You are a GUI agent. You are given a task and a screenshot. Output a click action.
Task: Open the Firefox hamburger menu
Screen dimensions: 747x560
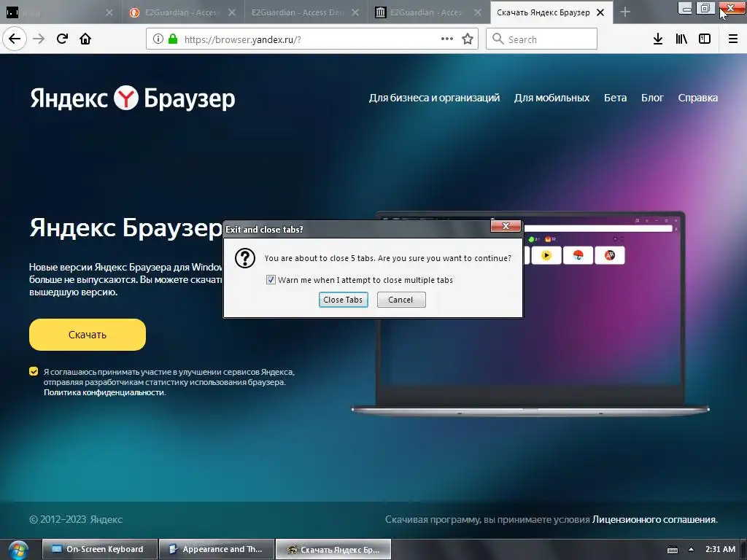(733, 39)
